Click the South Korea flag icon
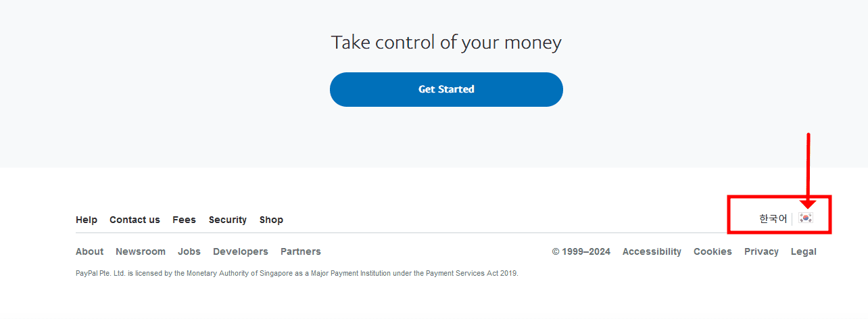Image resolution: width=868 pixels, height=319 pixels. pos(805,218)
